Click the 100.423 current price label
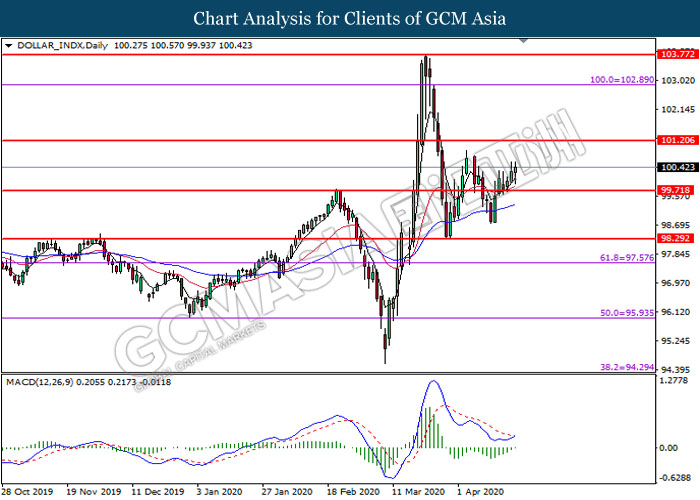The width and height of the screenshot is (700, 500). point(678,167)
